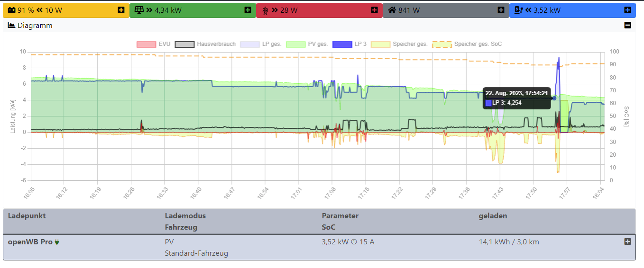Click the green PV ges. legend color box
644x268 pixels.
(x=295, y=44)
